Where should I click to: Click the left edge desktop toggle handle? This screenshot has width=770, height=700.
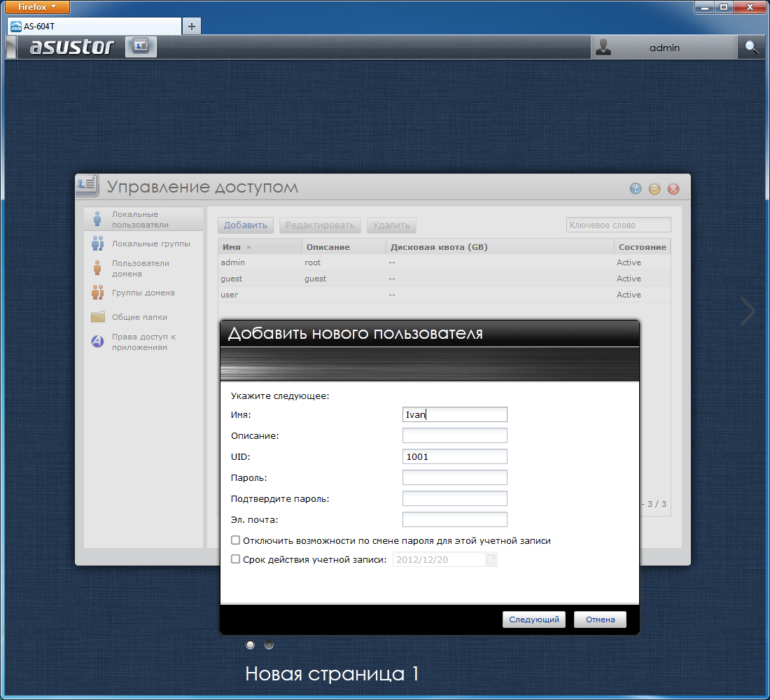pos(10,47)
